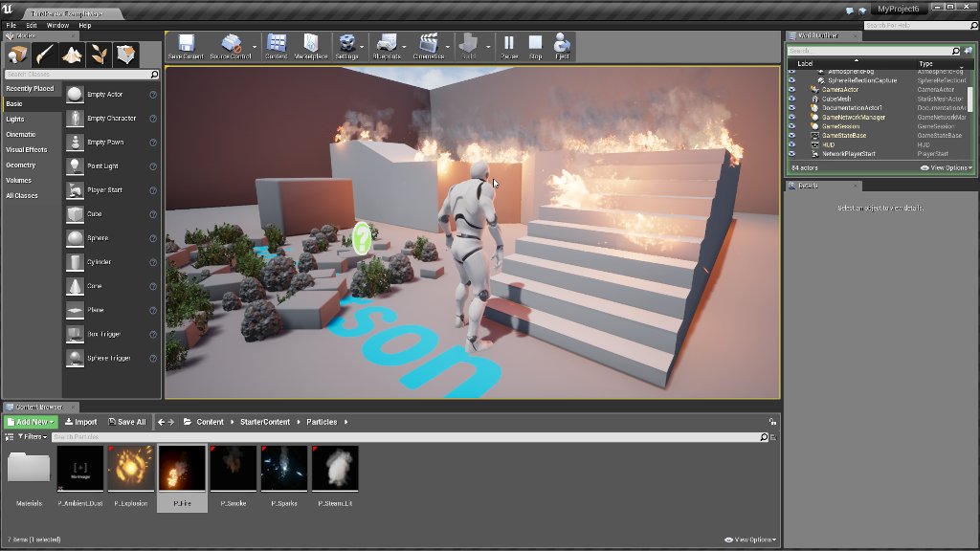This screenshot has height=551, width=980.
Task: Click the Box Trigger icon
Action: coord(75,334)
